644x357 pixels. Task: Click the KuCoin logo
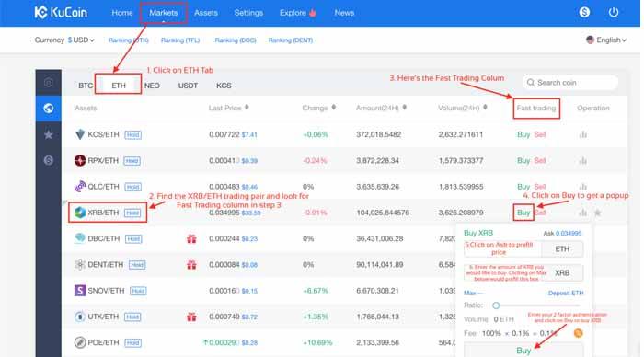pos(61,12)
